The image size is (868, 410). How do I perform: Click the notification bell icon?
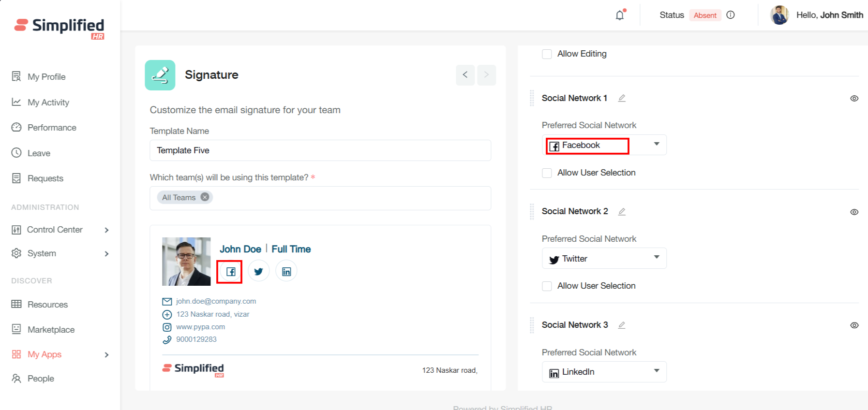click(620, 15)
